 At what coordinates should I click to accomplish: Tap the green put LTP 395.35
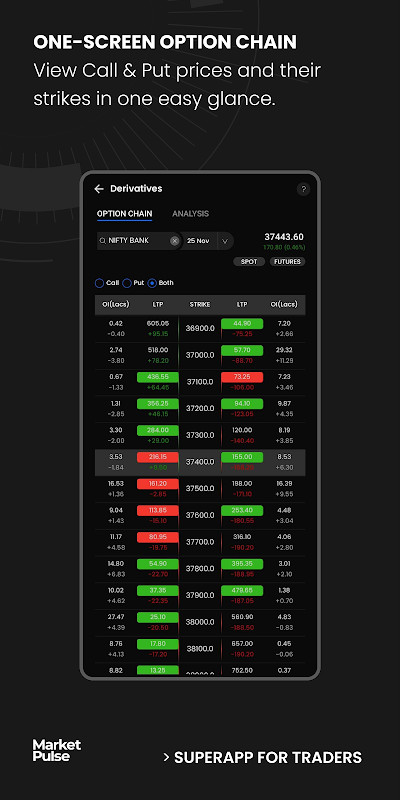click(242, 564)
